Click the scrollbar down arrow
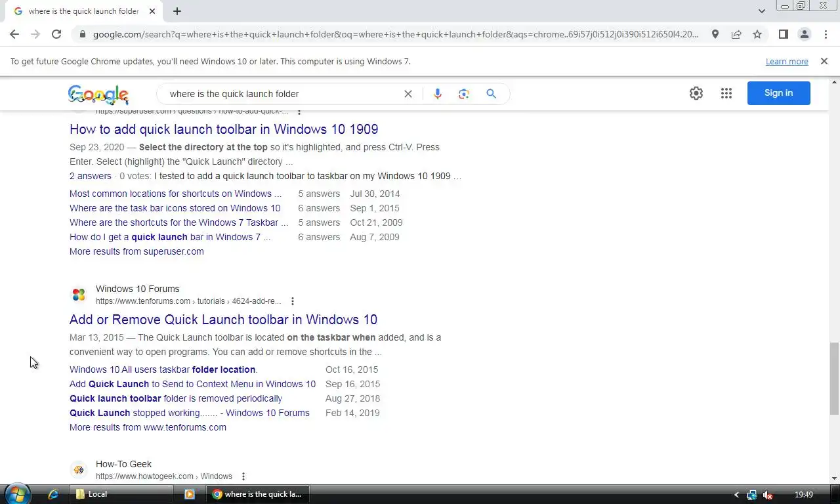This screenshot has width=840, height=504. pyautogui.click(x=834, y=478)
